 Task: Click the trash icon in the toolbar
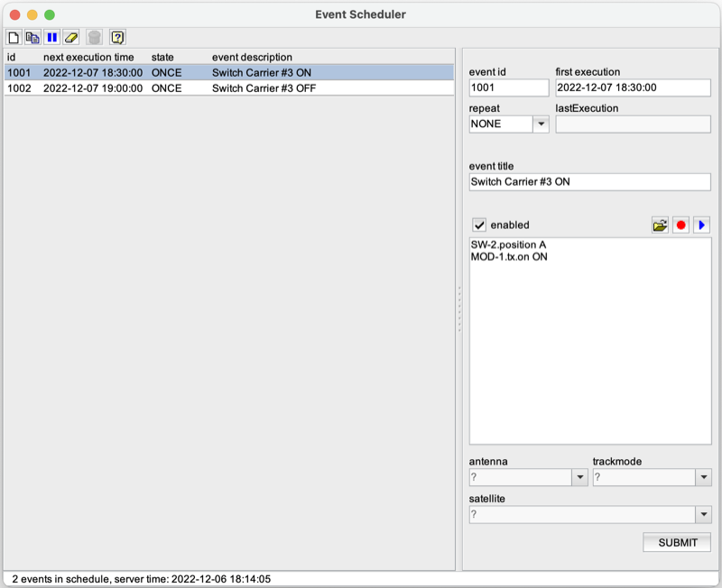pos(93,36)
